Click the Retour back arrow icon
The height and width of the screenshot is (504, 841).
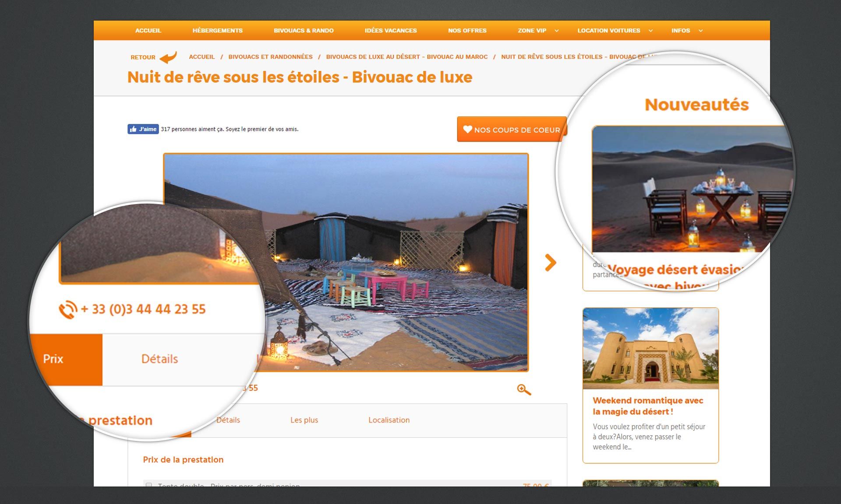[168, 57]
